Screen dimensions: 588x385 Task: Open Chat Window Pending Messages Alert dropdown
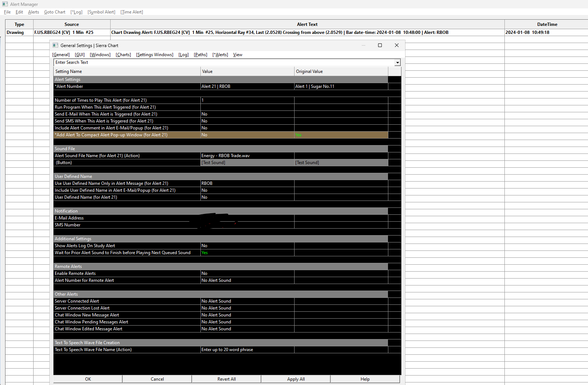247,322
